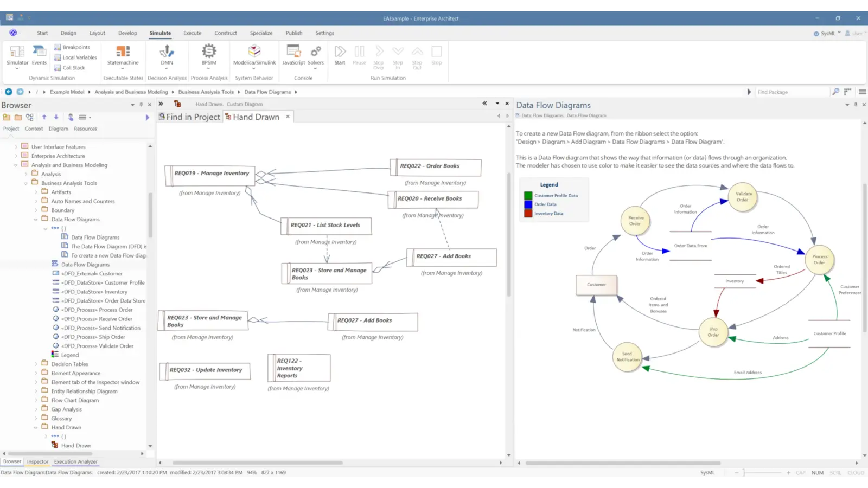Select the DMN decision analysis tool
This screenshot has height=488, width=868.
(167, 54)
